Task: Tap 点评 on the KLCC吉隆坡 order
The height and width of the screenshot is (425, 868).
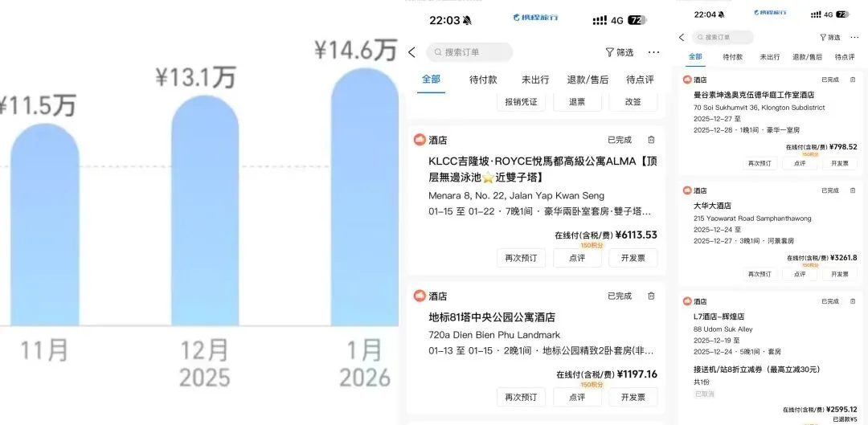Action: [x=577, y=258]
